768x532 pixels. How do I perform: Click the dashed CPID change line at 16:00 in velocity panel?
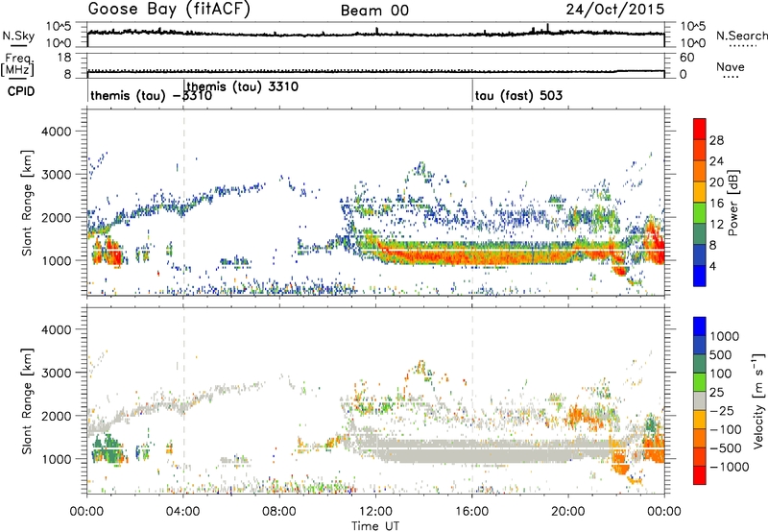point(472,399)
